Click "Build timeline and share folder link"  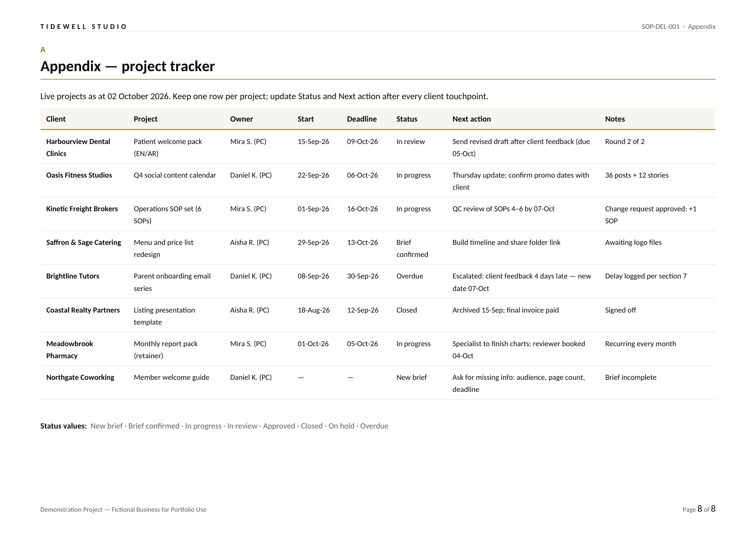(x=506, y=242)
